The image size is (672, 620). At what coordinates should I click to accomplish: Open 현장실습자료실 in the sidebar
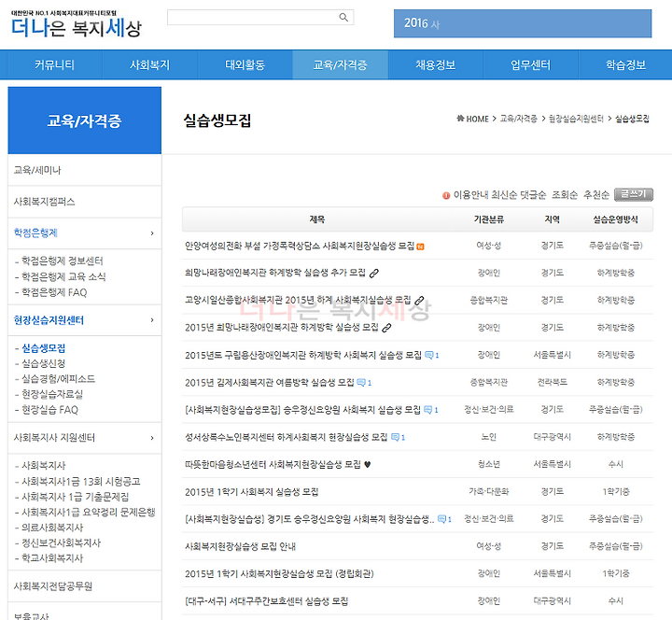[52, 394]
